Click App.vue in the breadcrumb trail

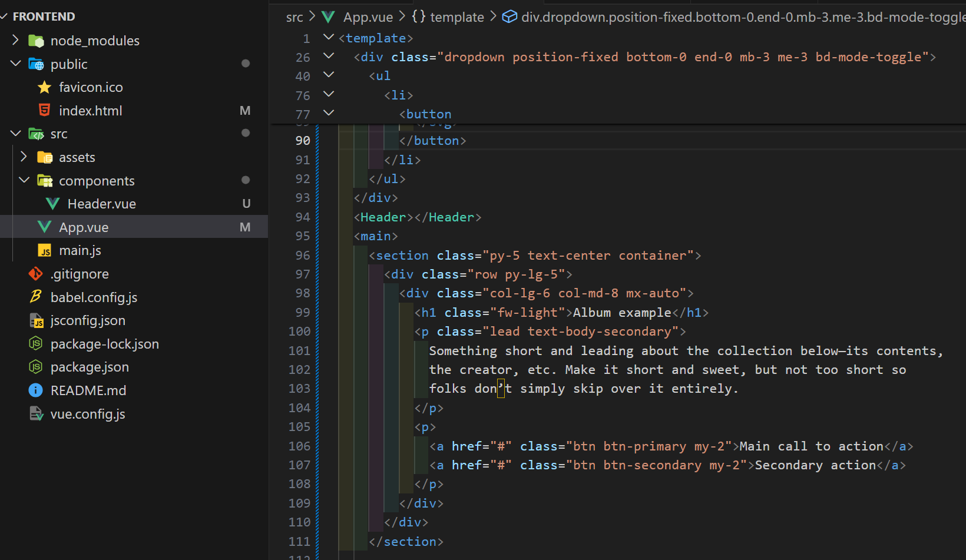click(368, 16)
